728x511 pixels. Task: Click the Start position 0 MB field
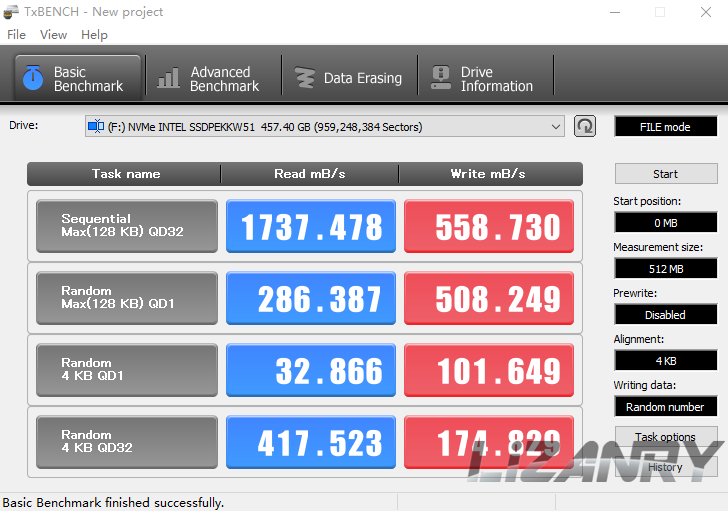tap(665, 222)
